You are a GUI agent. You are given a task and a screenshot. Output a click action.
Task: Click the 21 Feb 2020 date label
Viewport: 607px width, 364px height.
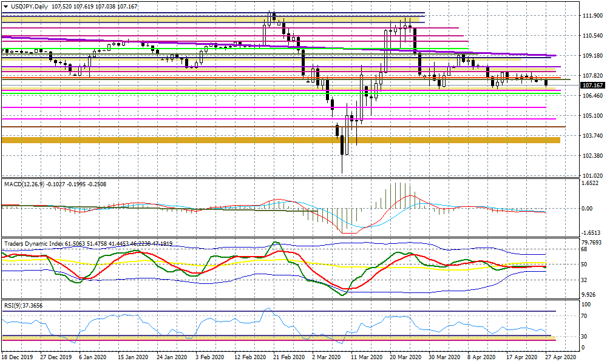coord(289,357)
